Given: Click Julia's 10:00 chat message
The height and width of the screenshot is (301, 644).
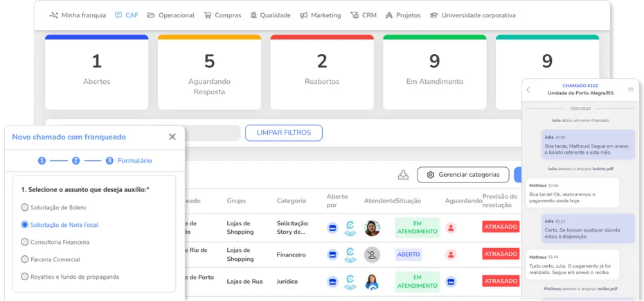Looking at the screenshot, I should coord(588,145).
